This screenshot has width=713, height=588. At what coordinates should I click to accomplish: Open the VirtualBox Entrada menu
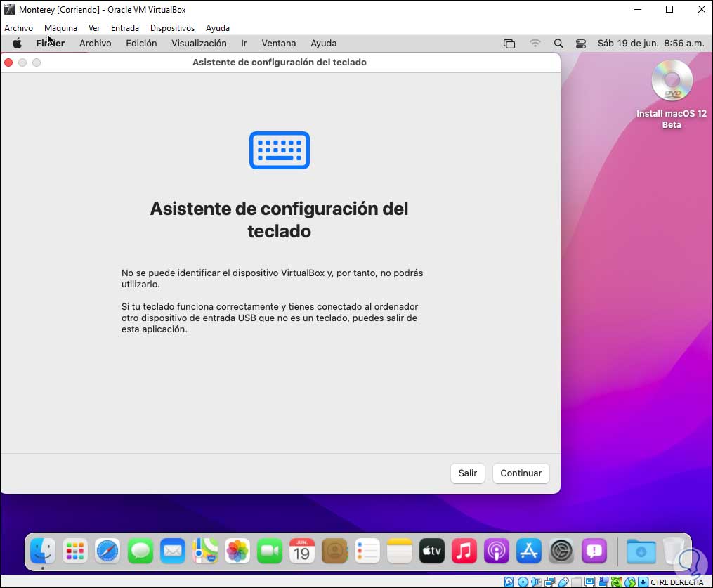point(125,27)
